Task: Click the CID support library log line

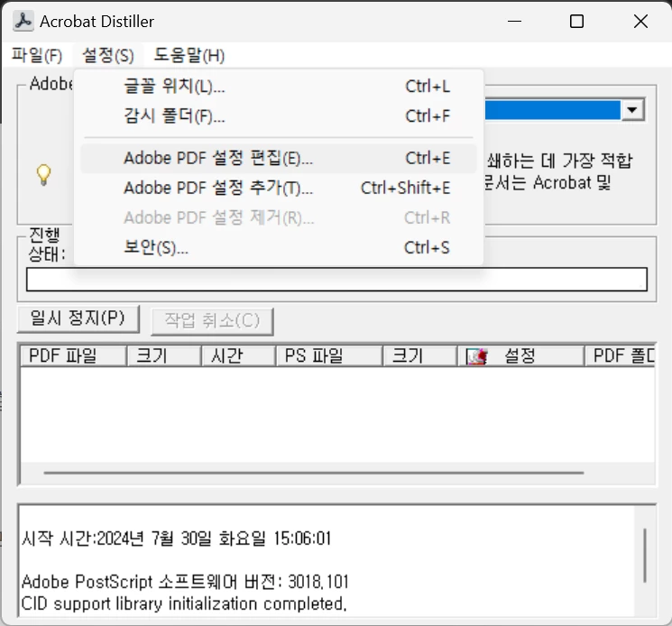Action: (x=184, y=603)
